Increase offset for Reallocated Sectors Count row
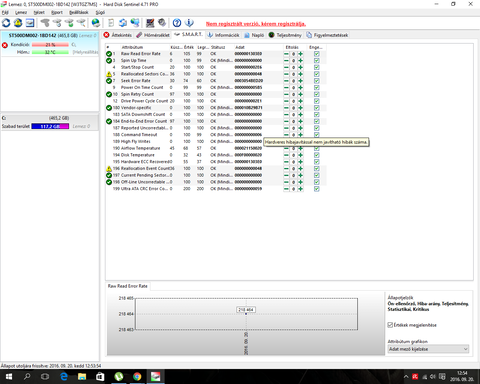The image size is (480, 384). (301, 74)
